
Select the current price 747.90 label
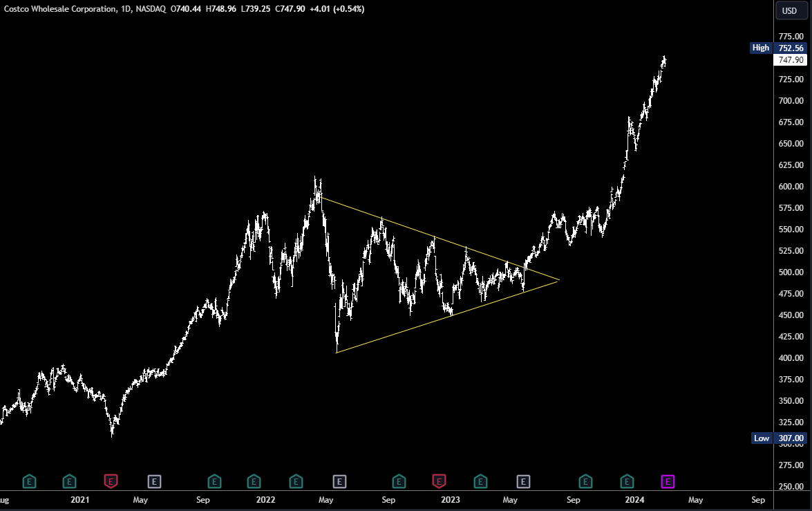tap(790, 59)
